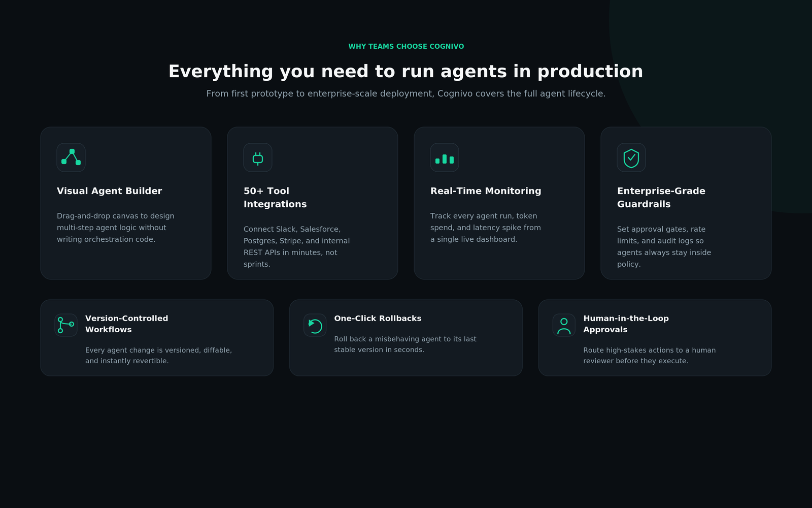
Task: Click the 'Drag-and-drop canvas to design' description
Action: (116, 228)
